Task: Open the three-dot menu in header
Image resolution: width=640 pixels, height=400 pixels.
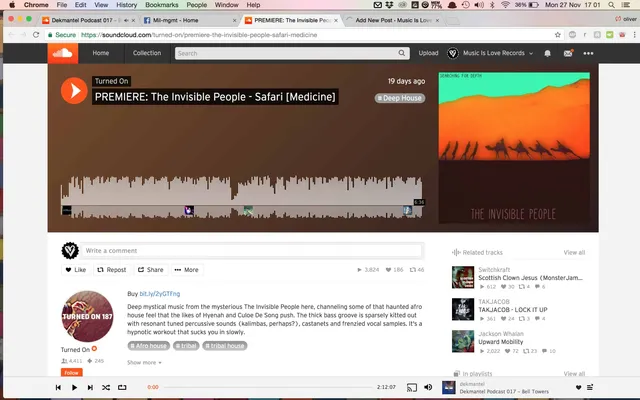Action: (x=588, y=53)
